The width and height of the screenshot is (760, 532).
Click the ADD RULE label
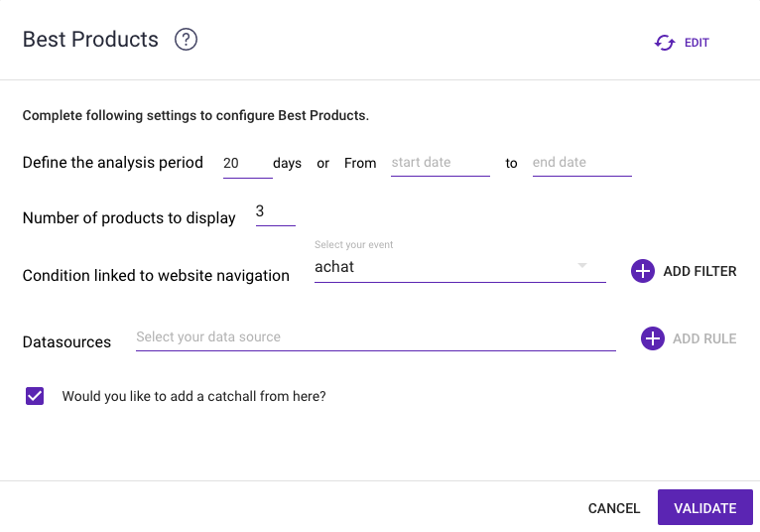pyautogui.click(x=704, y=338)
